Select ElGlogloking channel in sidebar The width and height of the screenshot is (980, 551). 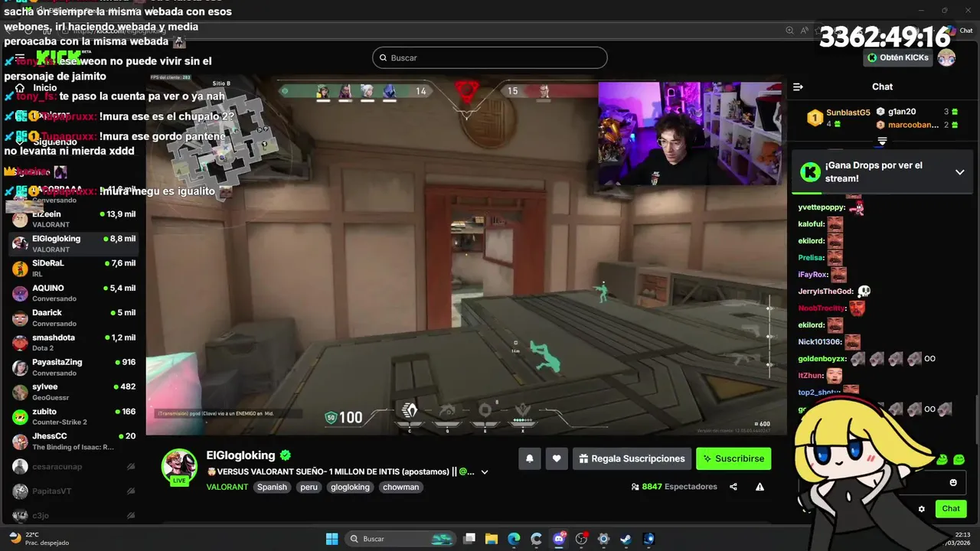(x=73, y=243)
